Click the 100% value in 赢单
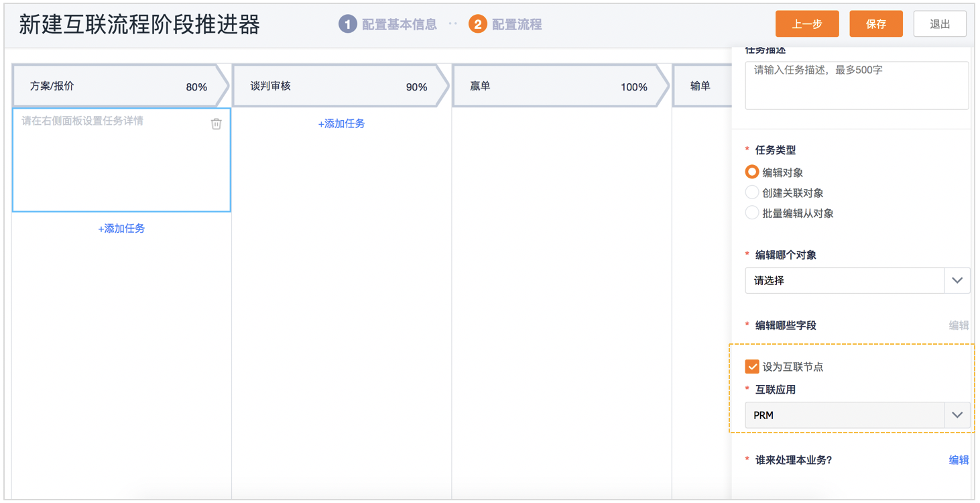 click(634, 87)
